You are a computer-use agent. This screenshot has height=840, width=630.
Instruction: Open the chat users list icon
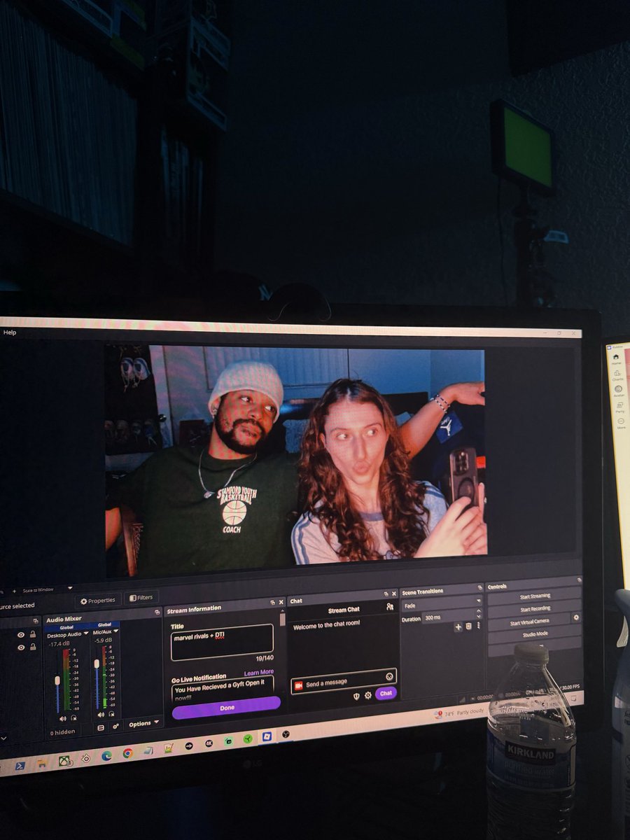pos(390,607)
